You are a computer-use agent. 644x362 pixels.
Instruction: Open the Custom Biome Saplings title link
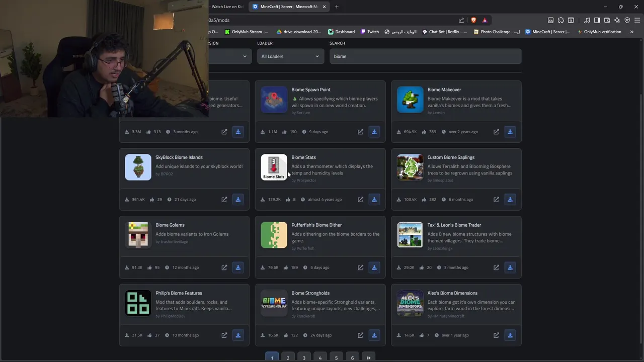point(451,157)
